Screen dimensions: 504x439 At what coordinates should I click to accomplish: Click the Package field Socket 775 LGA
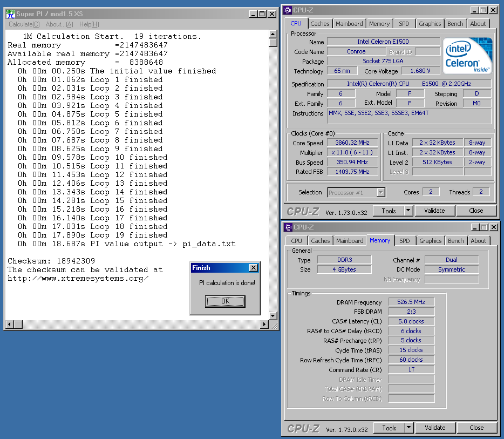(383, 61)
